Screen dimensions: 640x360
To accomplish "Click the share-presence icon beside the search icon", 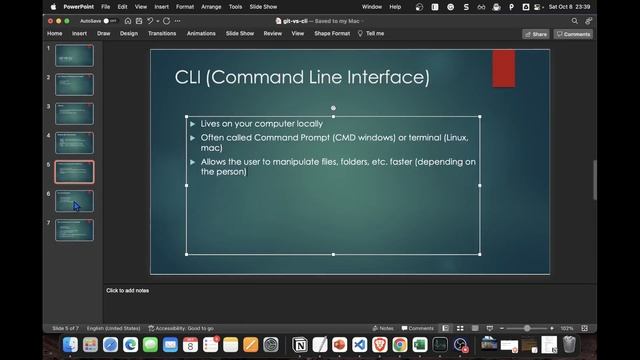I will point(588,21).
